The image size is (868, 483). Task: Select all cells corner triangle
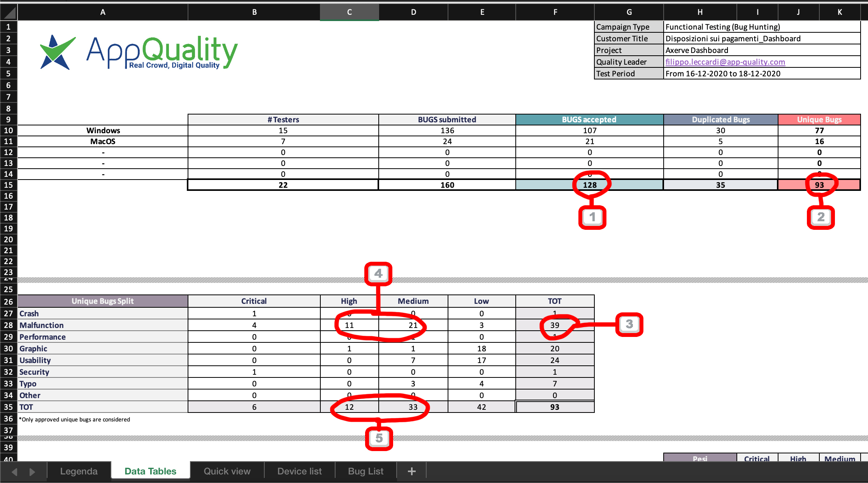pyautogui.click(x=9, y=12)
